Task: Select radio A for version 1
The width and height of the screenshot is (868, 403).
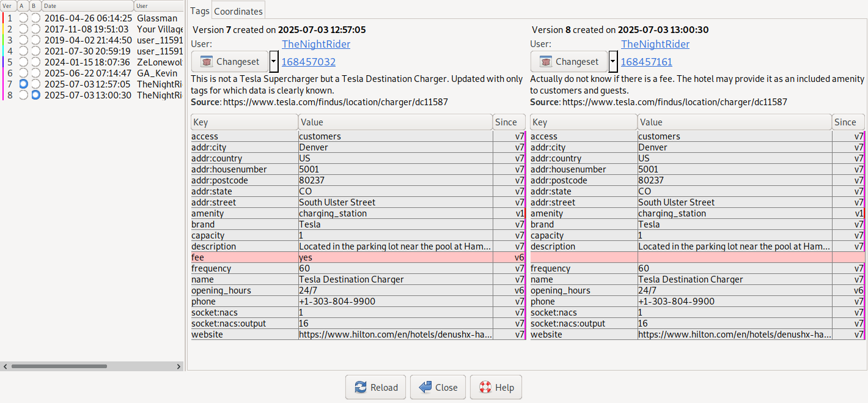Action: [x=23, y=18]
